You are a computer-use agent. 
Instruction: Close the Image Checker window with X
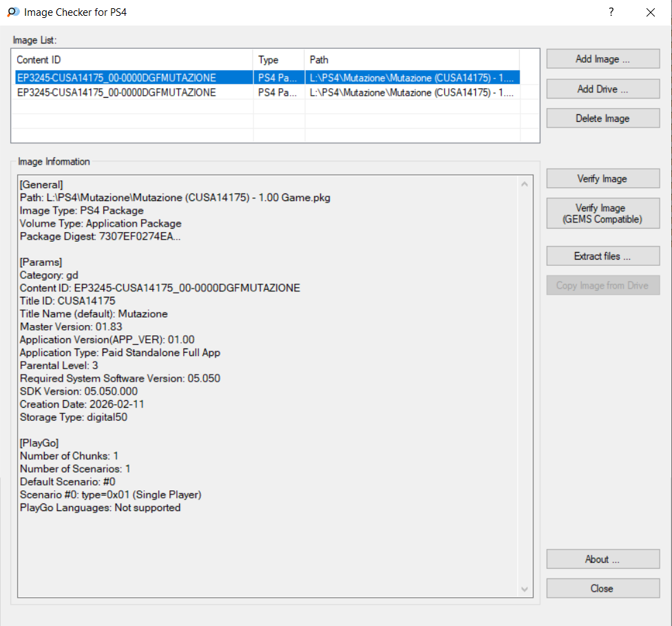click(x=650, y=12)
